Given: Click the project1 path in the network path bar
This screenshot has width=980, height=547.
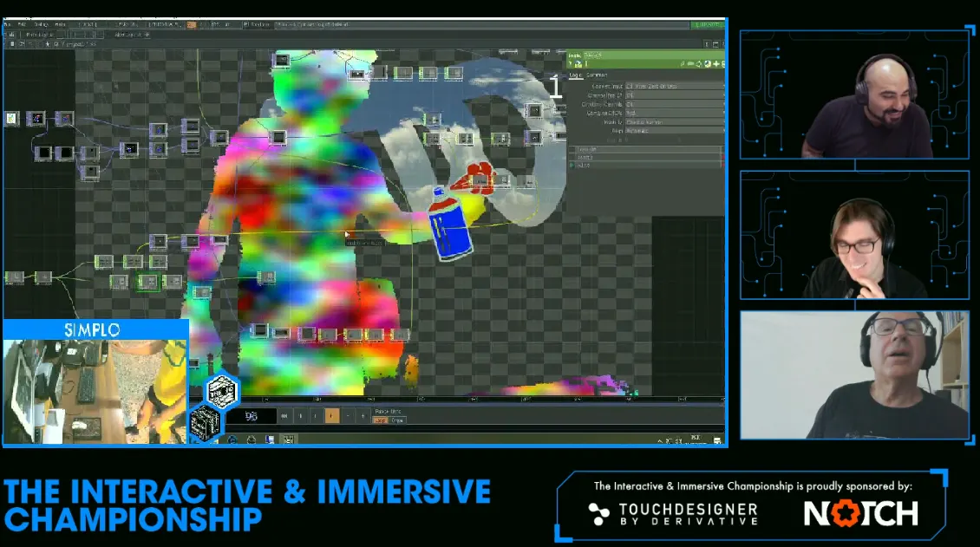Looking at the screenshot, I should click(x=76, y=44).
